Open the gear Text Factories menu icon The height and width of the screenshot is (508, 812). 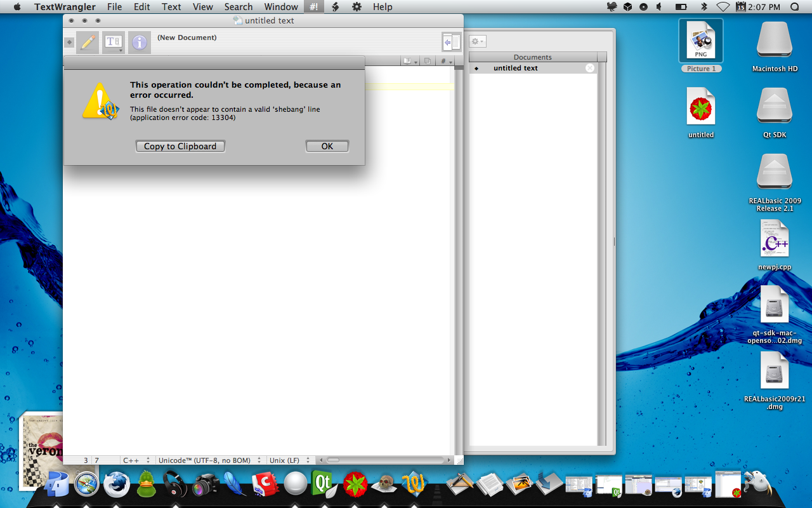[x=357, y=7]
